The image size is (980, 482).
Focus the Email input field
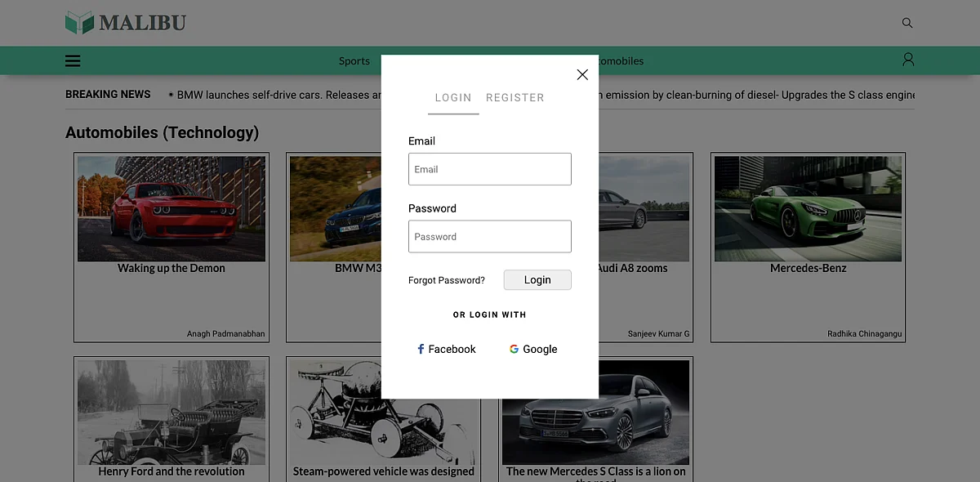(490, 169)
